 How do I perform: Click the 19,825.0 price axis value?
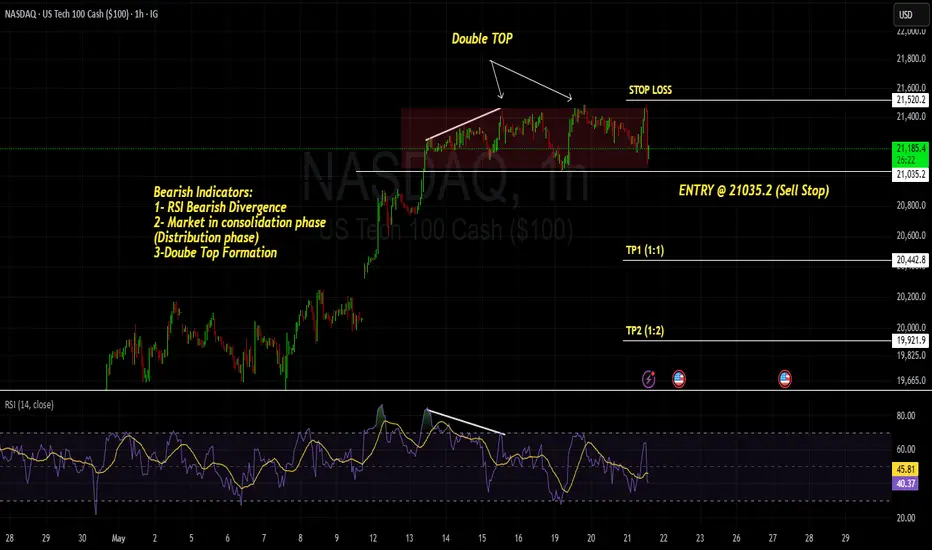tap(911, 356)
